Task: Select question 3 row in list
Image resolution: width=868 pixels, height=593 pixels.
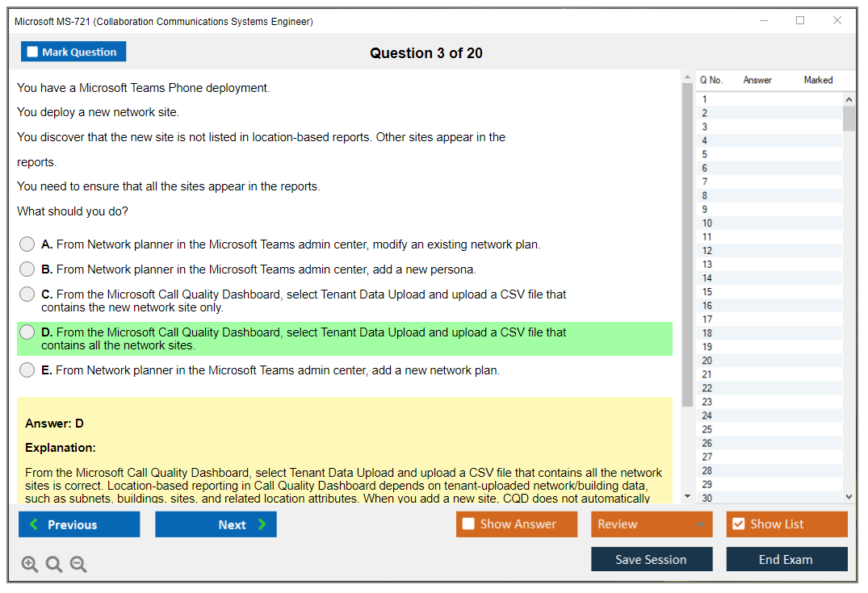Action: coord(769,127)
